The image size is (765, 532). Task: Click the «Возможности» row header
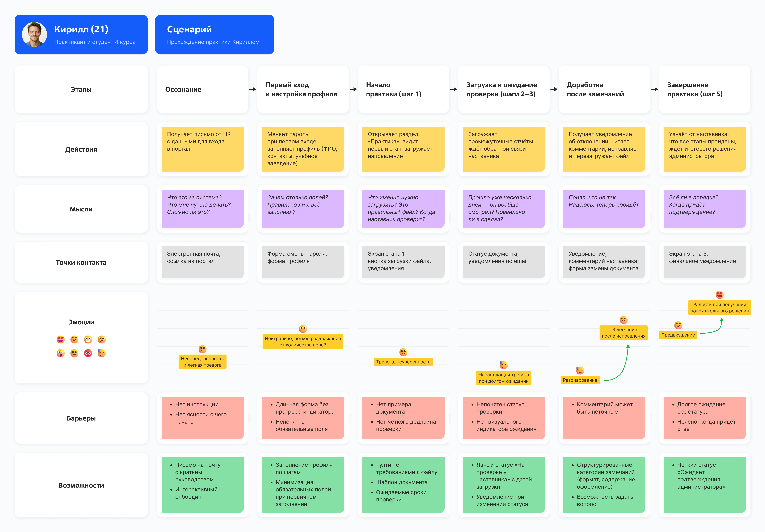click(81, 485)
